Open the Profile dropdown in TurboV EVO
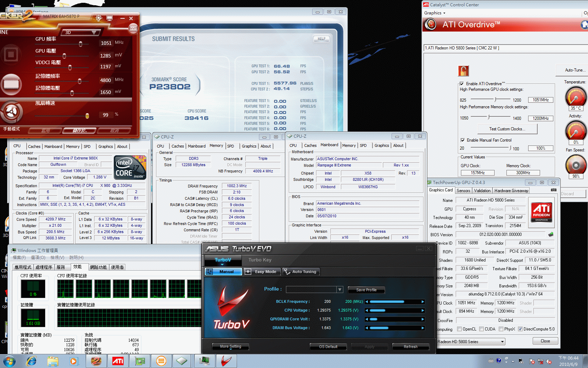588x368 pixels. 339,289
